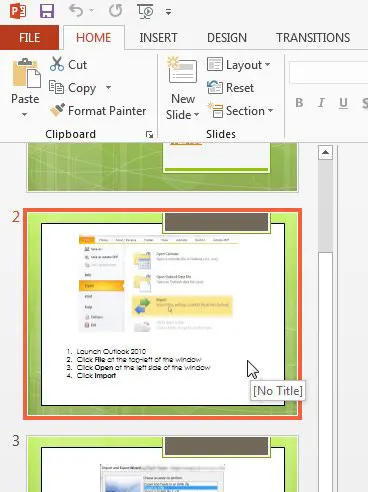The height and width of the screenshot is (492, 368).
Task: Open the FILE backstage menu
Action: 29,37
